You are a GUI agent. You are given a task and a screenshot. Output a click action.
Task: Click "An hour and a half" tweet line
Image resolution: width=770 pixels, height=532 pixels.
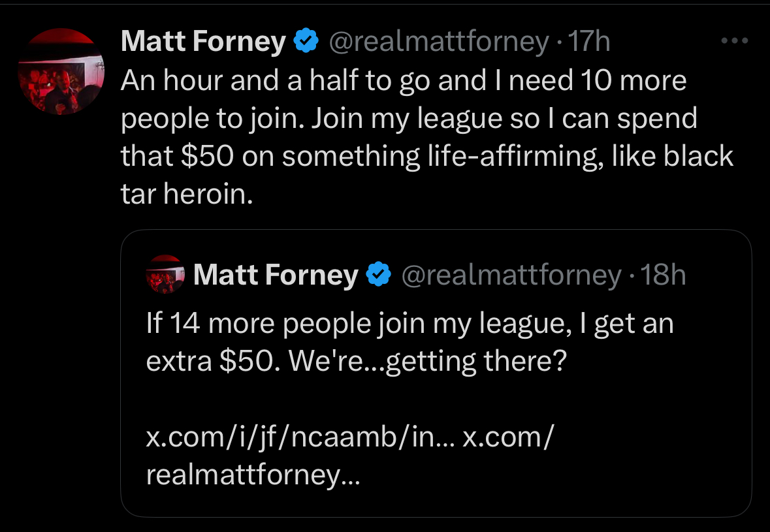pyautogui.click(x=404, y=81)
